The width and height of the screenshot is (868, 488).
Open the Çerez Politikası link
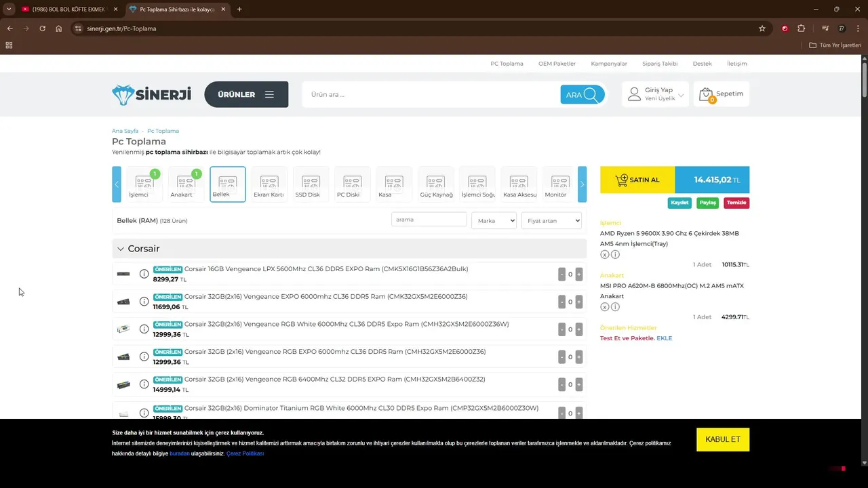[245, 453]
